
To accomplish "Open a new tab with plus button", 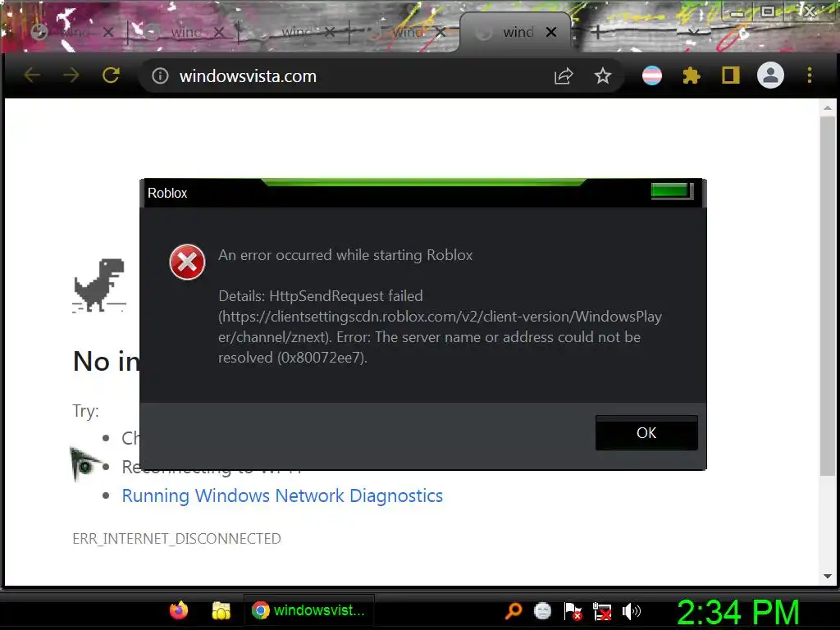I will click(597, 33).
